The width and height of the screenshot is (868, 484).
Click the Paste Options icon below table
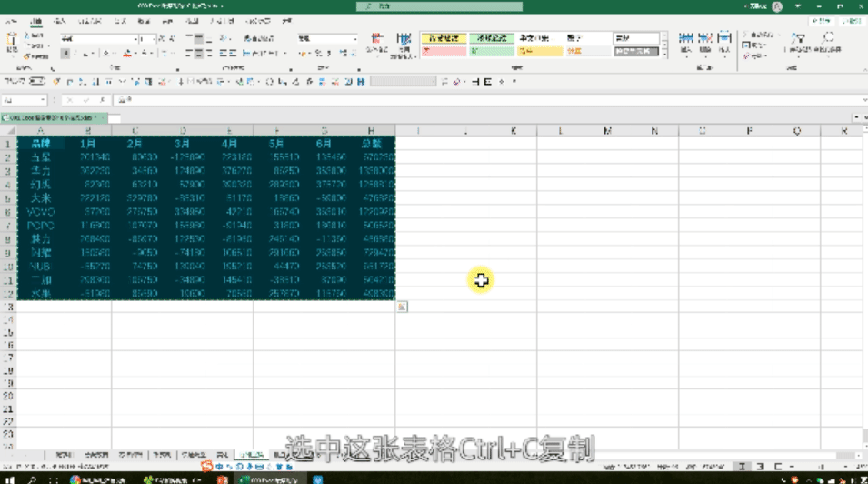click(403, 307)
